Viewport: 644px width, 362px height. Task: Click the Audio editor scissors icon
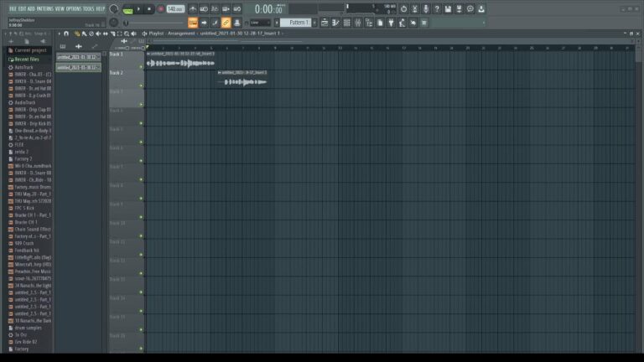click(415, 9)
